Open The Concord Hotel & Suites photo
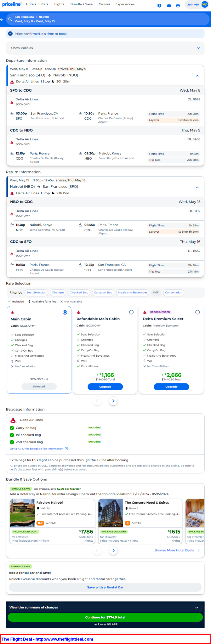 tap(111, 513)
